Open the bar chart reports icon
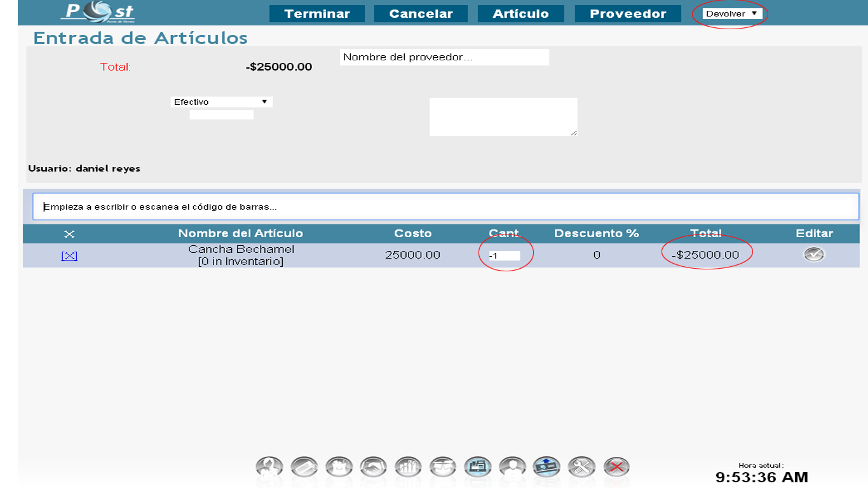The height and width of the screenshot is (488, 868). [408, 468]
